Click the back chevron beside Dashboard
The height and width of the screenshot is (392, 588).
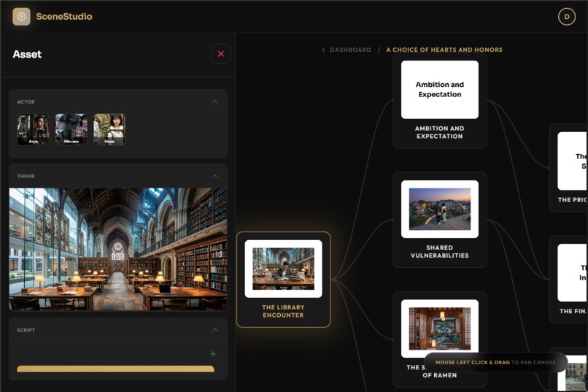pos(324,50)
